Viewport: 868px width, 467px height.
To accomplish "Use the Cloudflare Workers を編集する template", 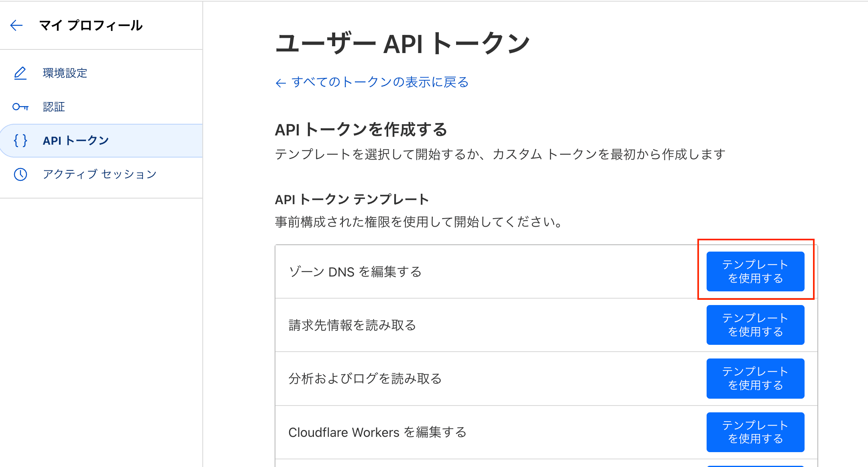I will tap(755, 432).
